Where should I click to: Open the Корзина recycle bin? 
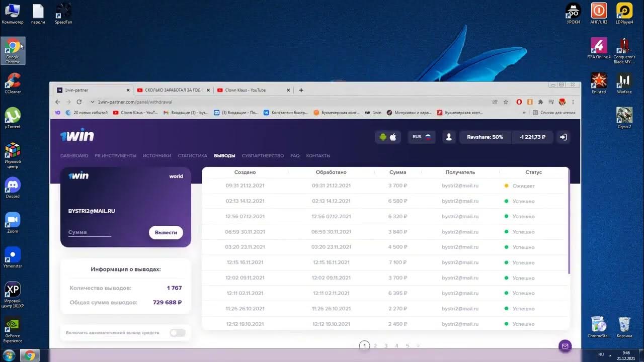coord(624,327)
